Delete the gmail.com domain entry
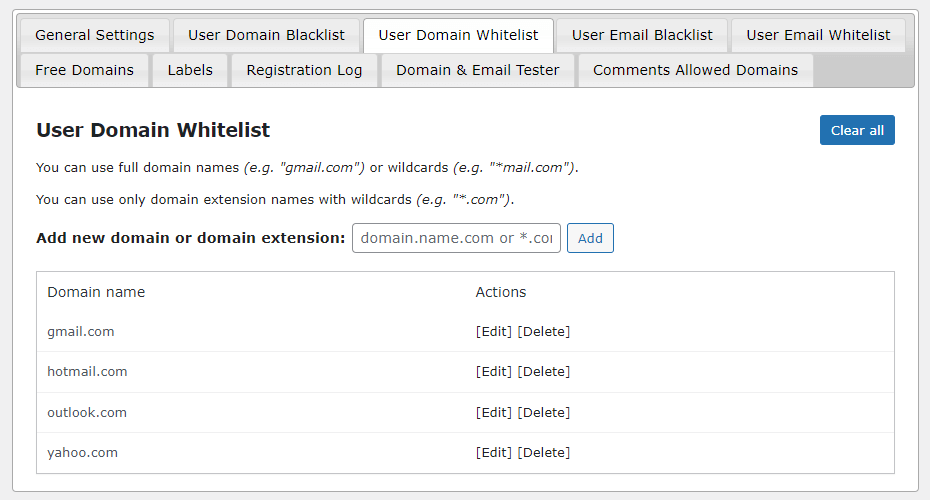 [544, 332]
